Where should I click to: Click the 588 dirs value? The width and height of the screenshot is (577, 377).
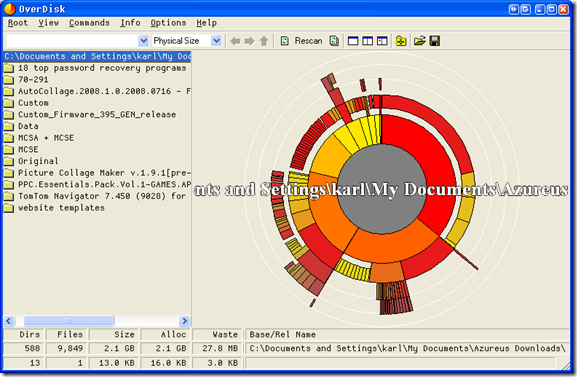click(x=32, y=348)
